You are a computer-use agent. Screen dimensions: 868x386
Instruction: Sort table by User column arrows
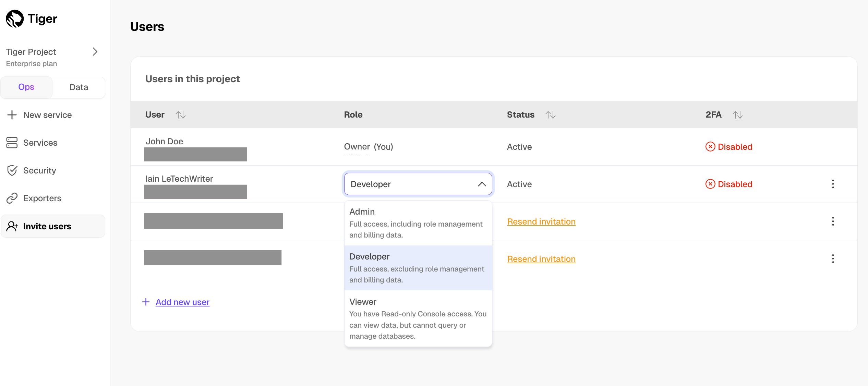[181, 115]
